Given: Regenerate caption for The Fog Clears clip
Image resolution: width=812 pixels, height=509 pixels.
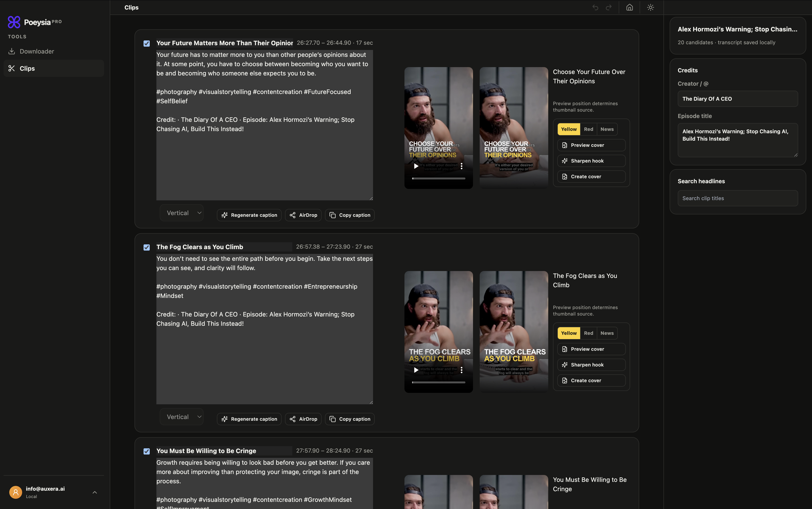Looking at the screenshot, I should point(249,419).
